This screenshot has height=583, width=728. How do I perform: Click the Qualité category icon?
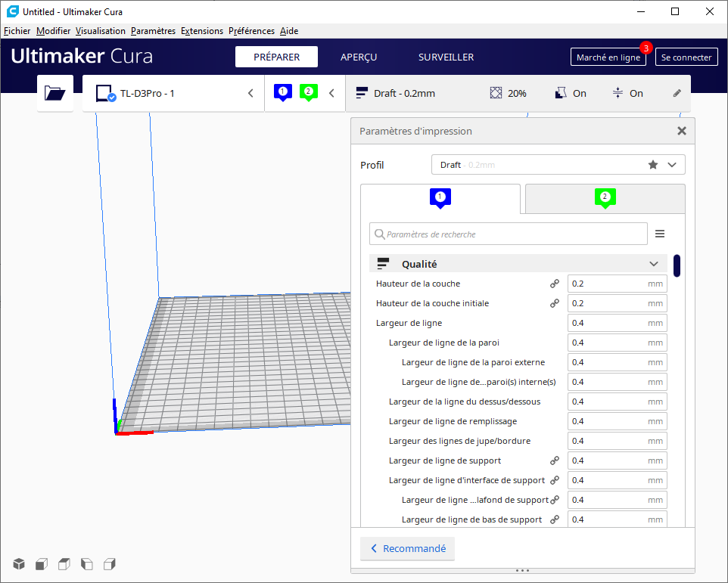click(383, 263)
